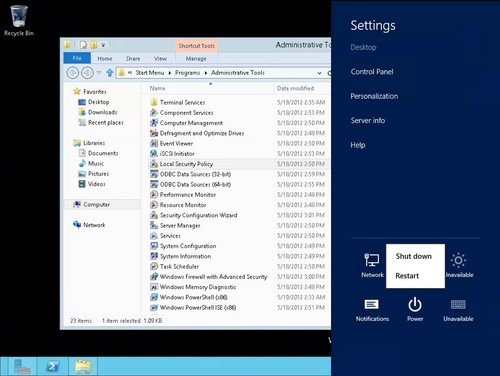Select Windows Firewall with Advanced Security
This screenshot has height=376, width=500.
209,277
